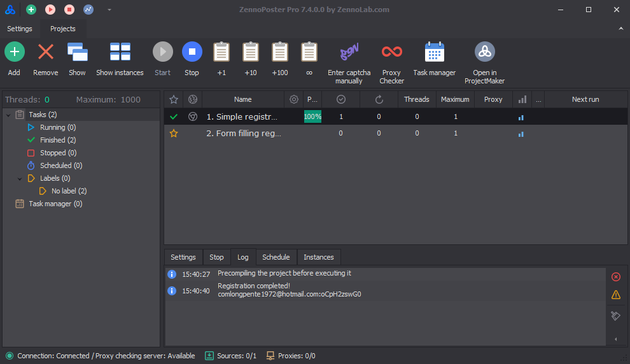Open the Proxy Checker tool
The height and width of the screenshot is (364, 630).
coord(391,52)
